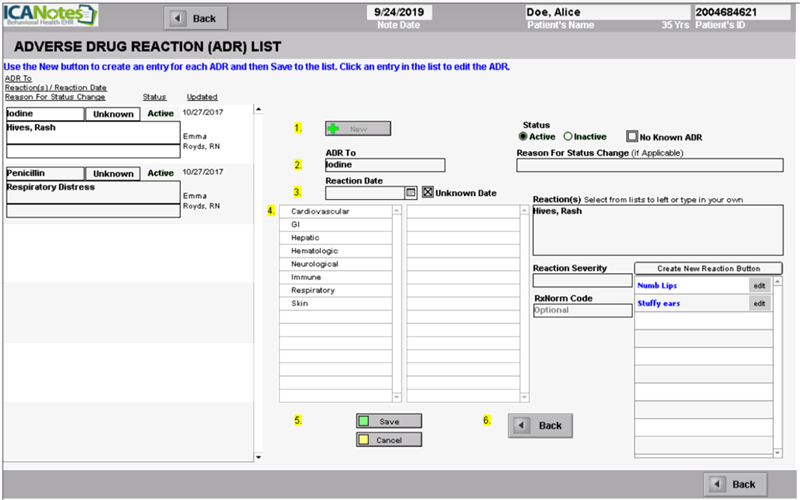
Task: Click the bottom-right footer Back button
Action: (x=735, y=484)
